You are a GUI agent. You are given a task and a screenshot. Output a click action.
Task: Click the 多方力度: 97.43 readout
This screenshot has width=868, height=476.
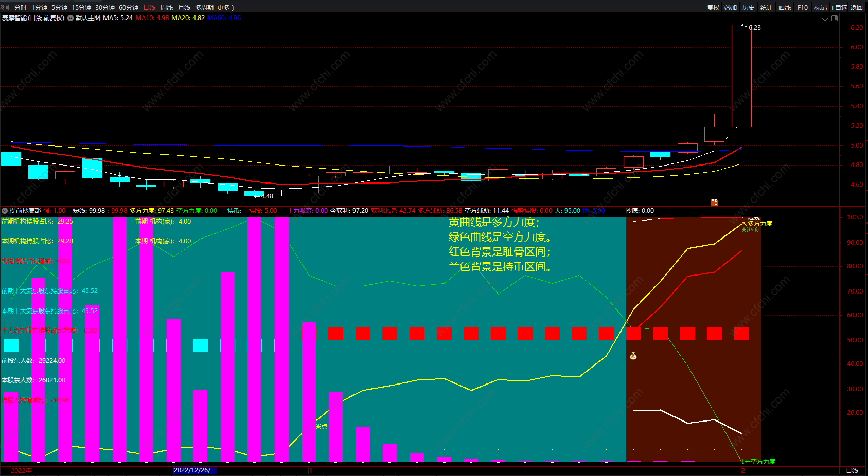click(152, 211)
